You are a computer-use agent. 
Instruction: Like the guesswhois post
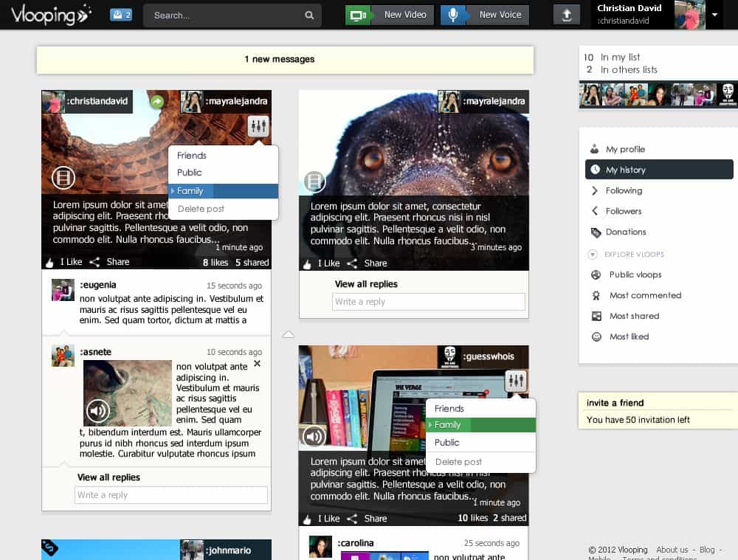pos(322,519)
